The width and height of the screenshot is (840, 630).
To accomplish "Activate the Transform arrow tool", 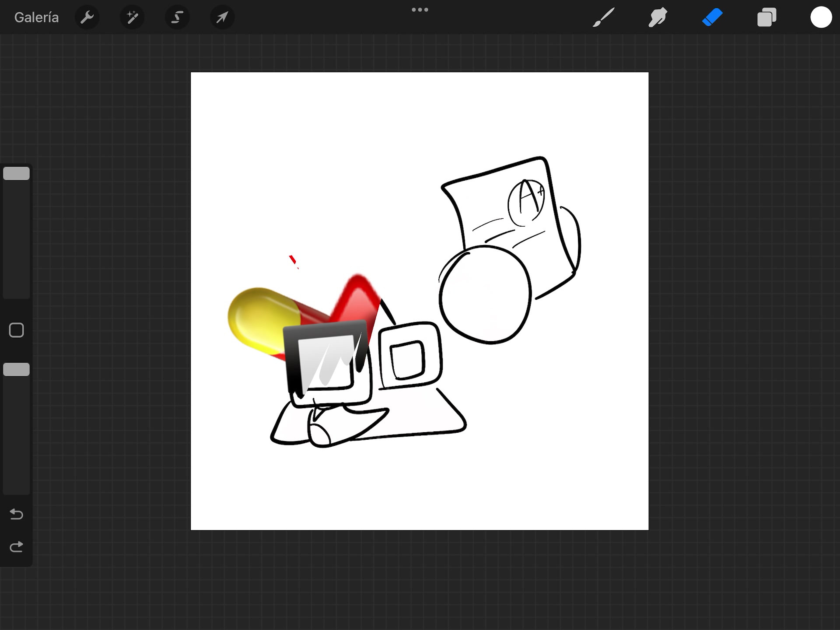I will (x=222, y=17).
